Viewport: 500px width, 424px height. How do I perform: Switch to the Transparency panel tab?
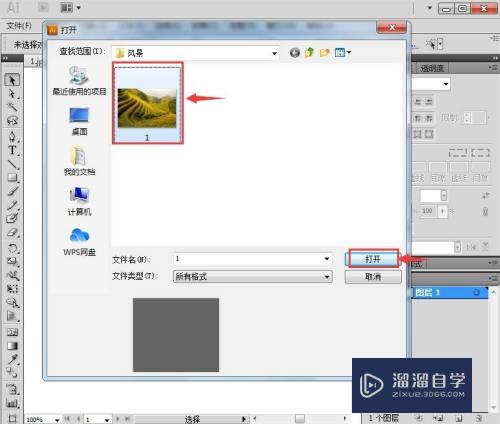tap(432, 68)
